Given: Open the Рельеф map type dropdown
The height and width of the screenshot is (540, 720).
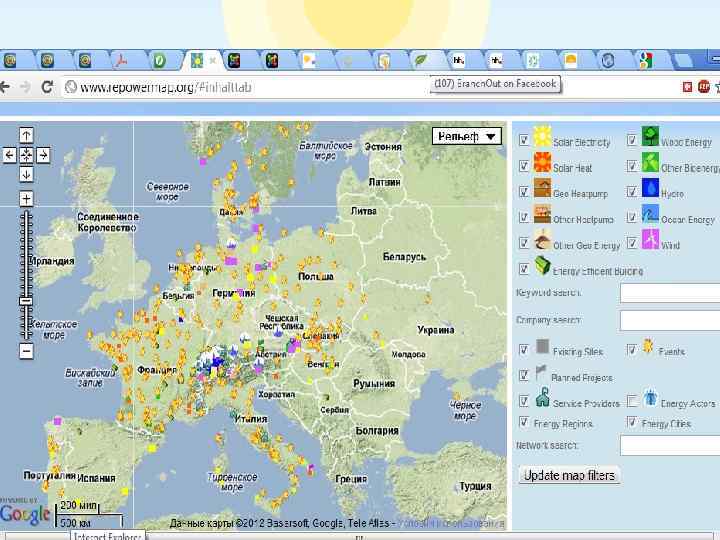Looking at the screenshot, I should (x=467, y=136).
